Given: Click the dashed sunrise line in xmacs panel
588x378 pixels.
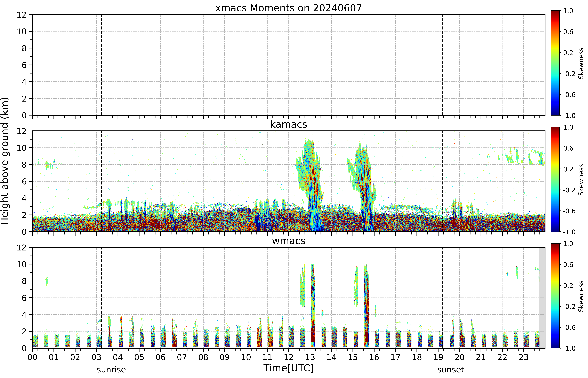Looking at the screenshot, I should pyautogui.click(x=101, y=65).
